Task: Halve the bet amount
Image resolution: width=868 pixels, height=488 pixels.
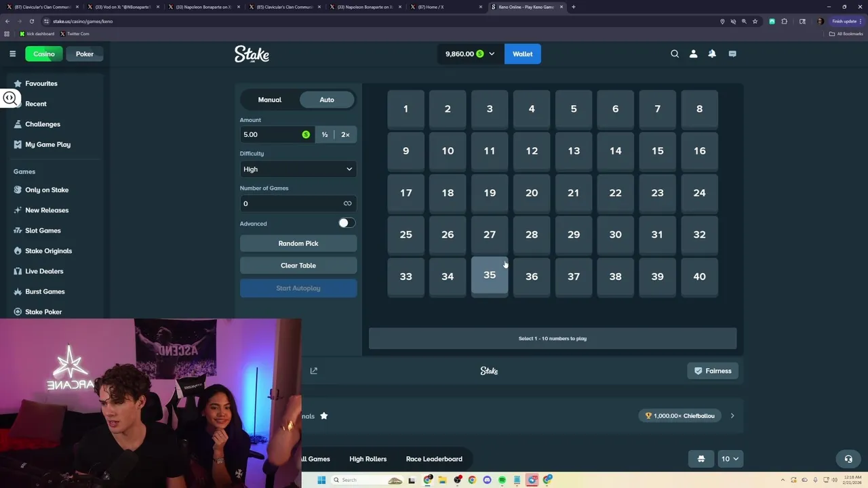Action: tap(325, 135)
